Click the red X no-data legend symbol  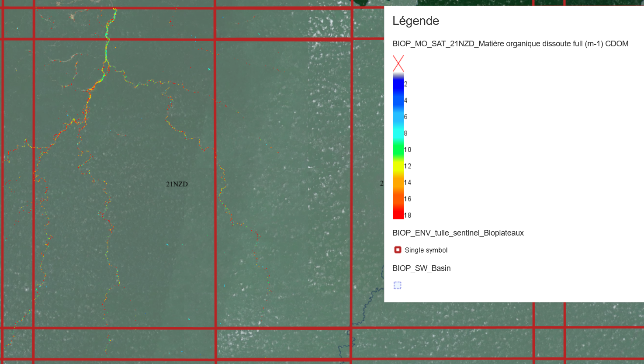tap(398, 63)
